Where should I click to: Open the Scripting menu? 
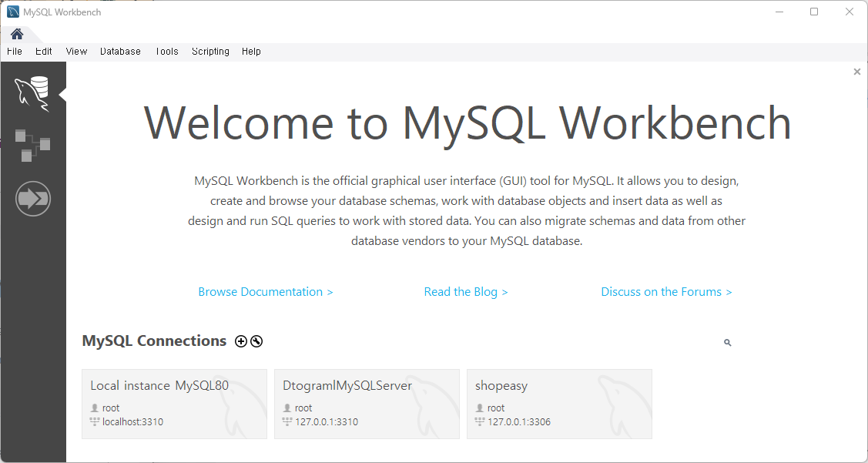210,52
